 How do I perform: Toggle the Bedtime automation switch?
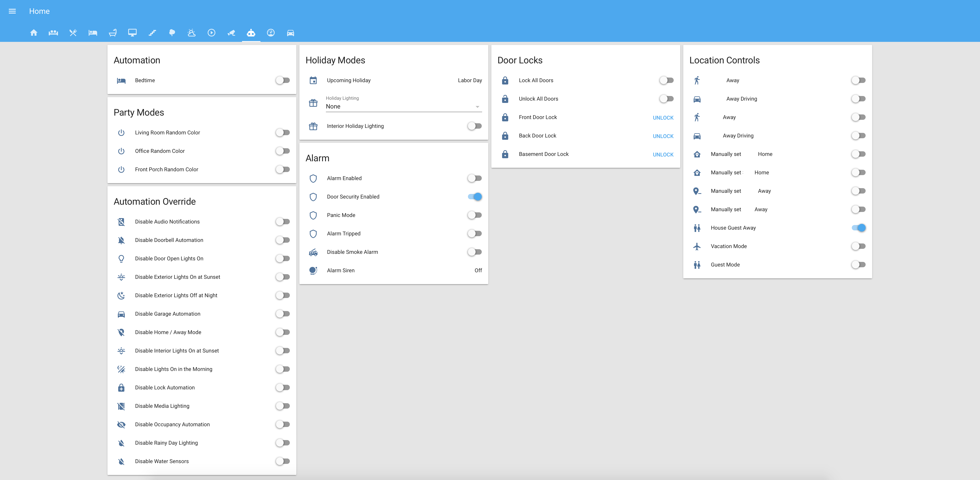[283, 80]
